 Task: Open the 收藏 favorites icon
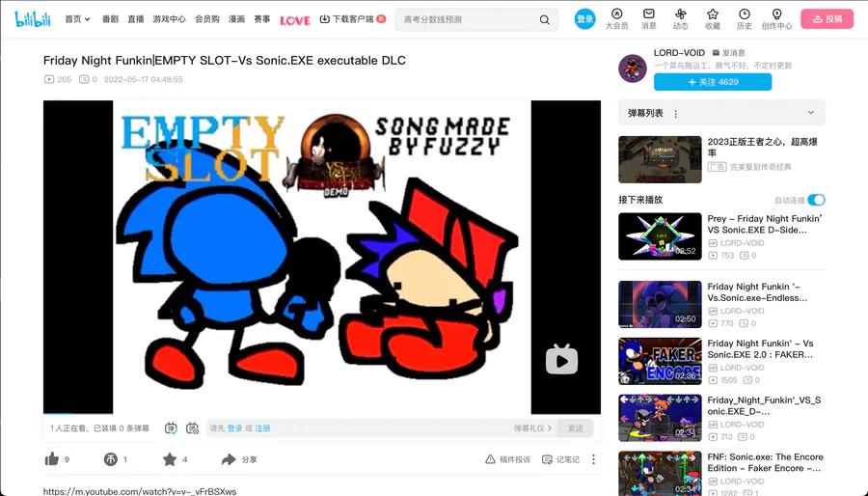coord(713,19)
